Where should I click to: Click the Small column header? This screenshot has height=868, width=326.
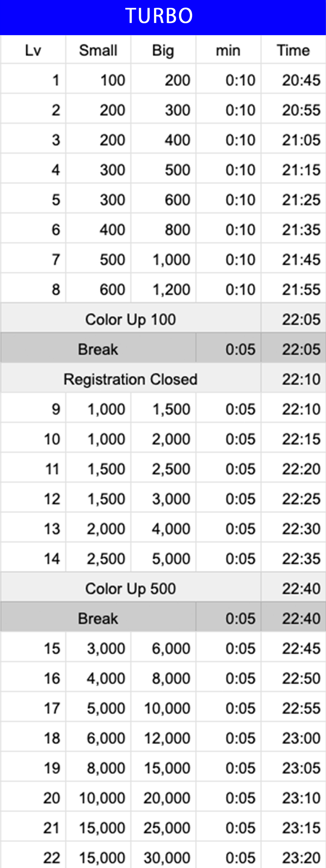point(98,51)
